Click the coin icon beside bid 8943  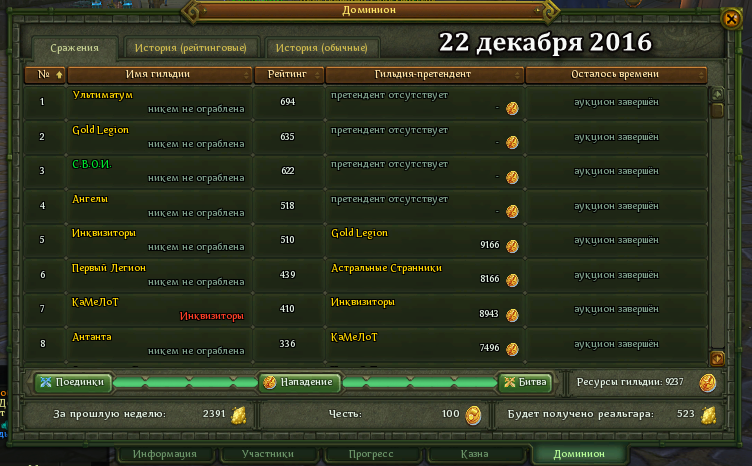tap(512, 315)
